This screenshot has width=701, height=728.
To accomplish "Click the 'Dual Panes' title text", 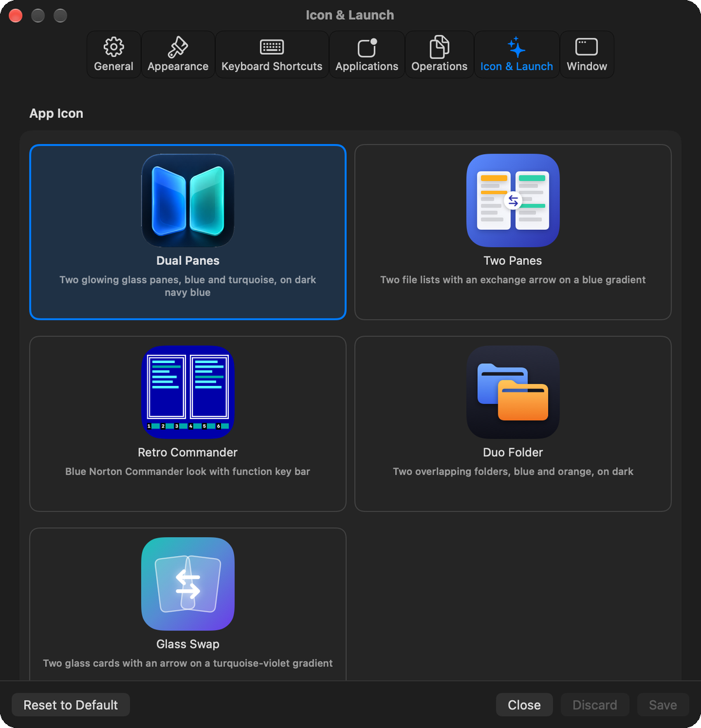I will pos(187,261).
